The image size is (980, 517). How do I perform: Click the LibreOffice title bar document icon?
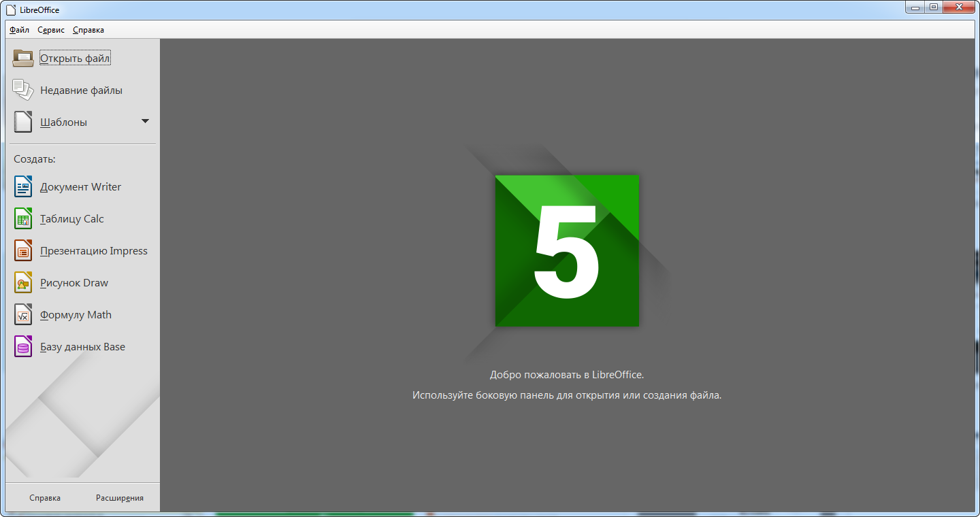tap(12, 10)
